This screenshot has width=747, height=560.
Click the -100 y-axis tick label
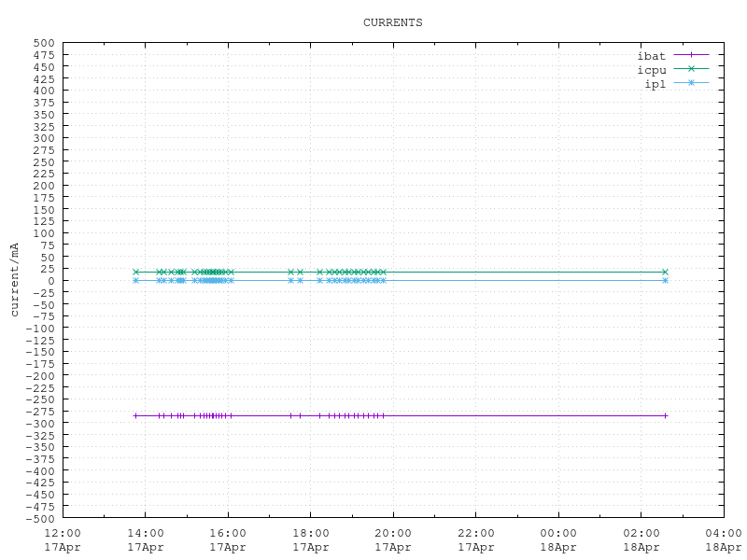(40, 329)
